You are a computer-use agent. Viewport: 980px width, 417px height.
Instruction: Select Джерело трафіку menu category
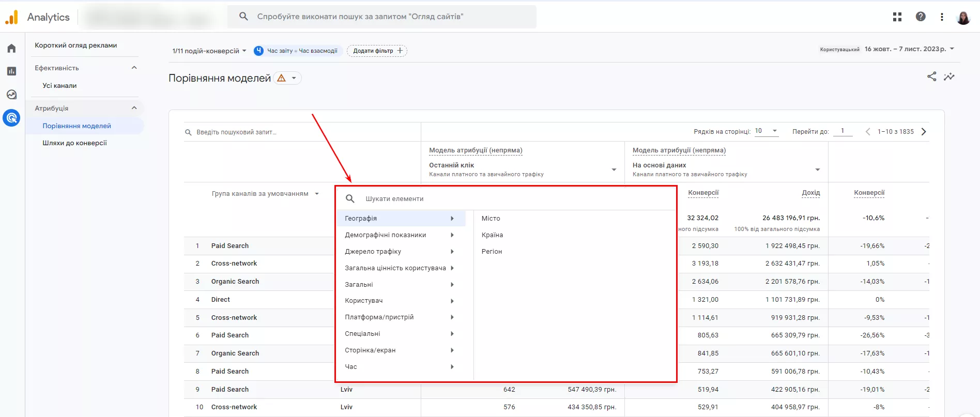click(x=401, y=252)
